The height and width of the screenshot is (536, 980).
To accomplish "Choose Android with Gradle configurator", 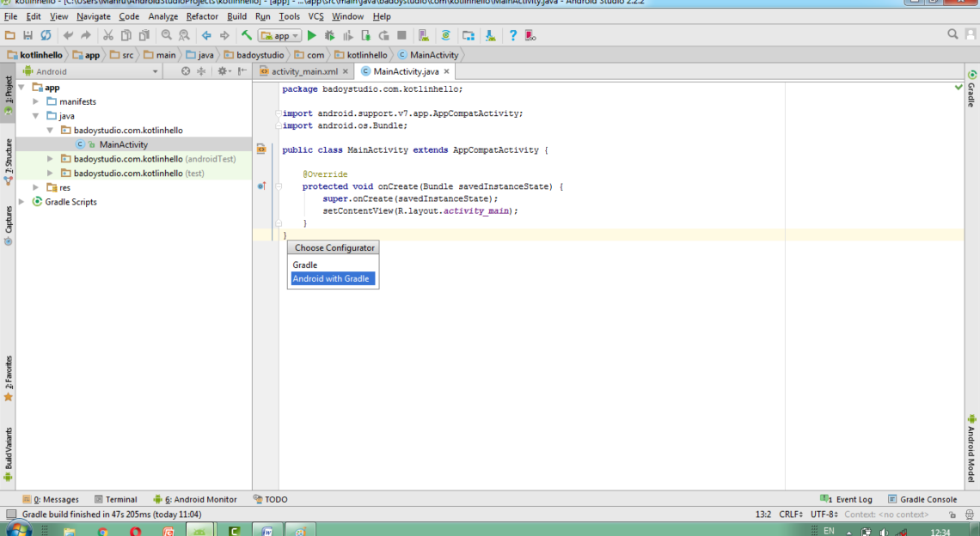I will point(332,278).
